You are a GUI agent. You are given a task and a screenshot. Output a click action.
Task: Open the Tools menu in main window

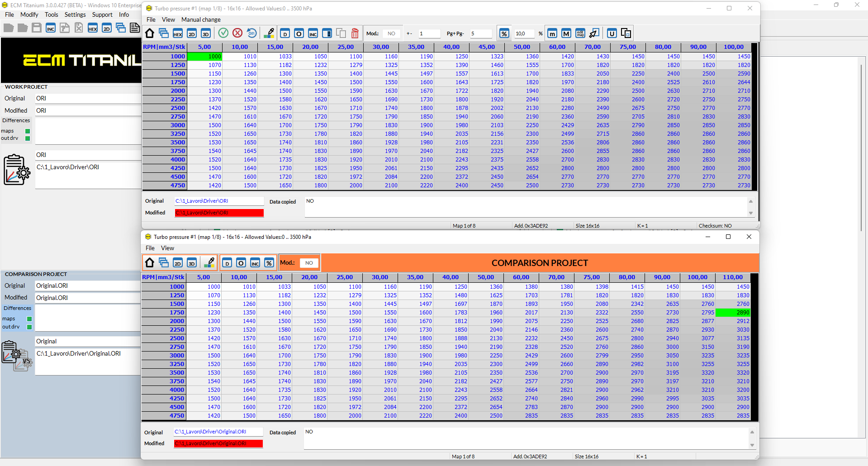click(x=51, y=14)
